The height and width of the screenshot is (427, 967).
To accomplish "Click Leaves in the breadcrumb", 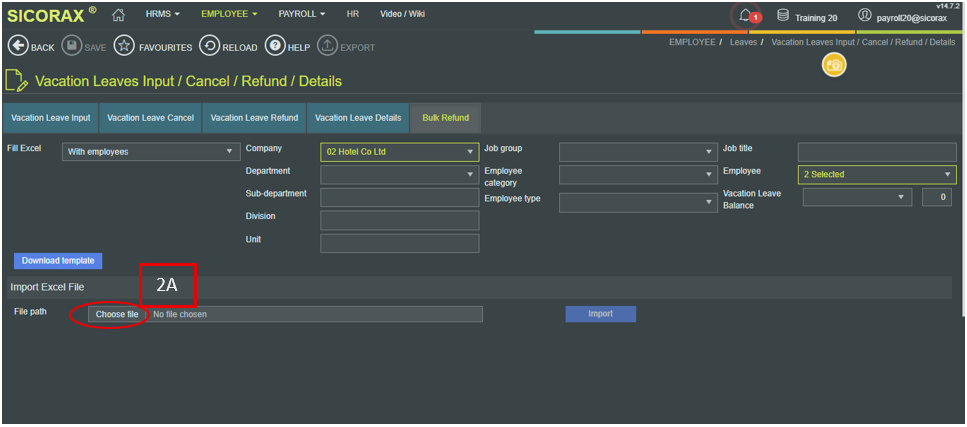I will pos(743,43).
